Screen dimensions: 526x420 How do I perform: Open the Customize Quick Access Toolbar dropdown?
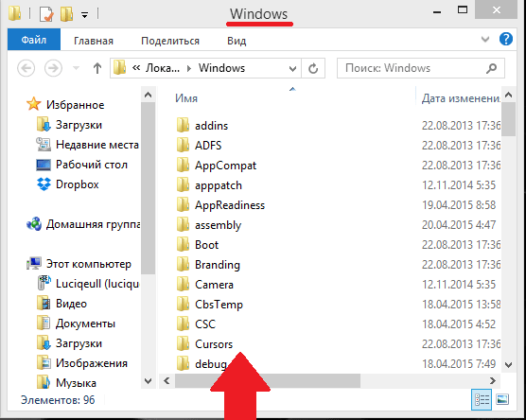85,15
